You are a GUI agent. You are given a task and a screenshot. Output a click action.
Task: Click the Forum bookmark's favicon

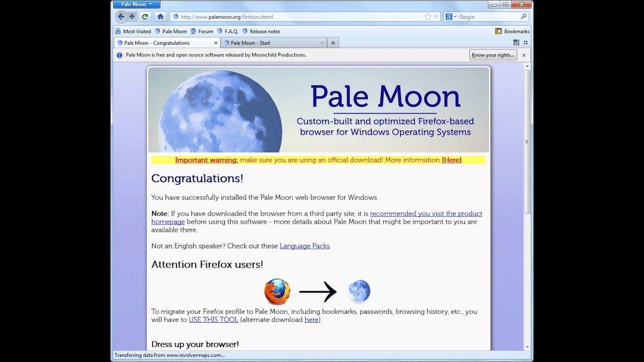pos(193,31)
